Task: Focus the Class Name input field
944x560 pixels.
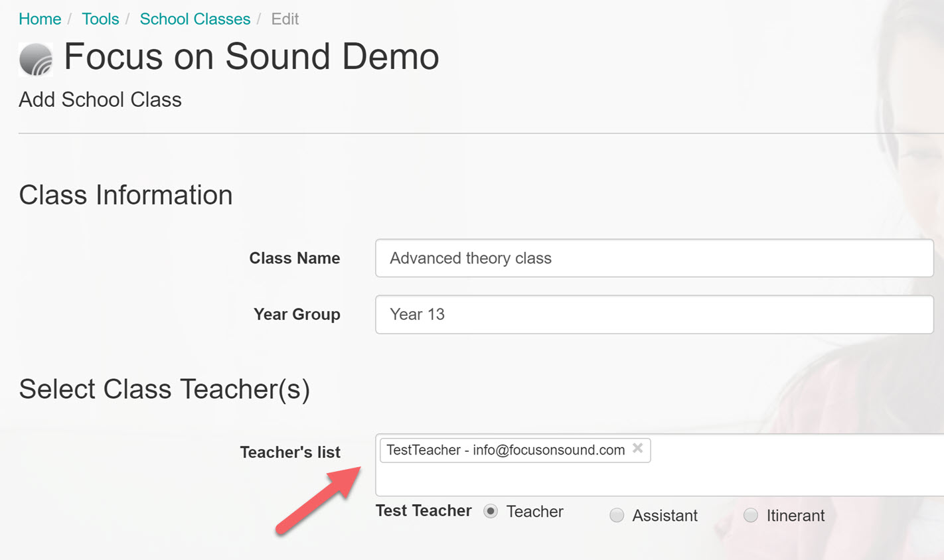Action: pyautogui.click(x=654, y=258)
